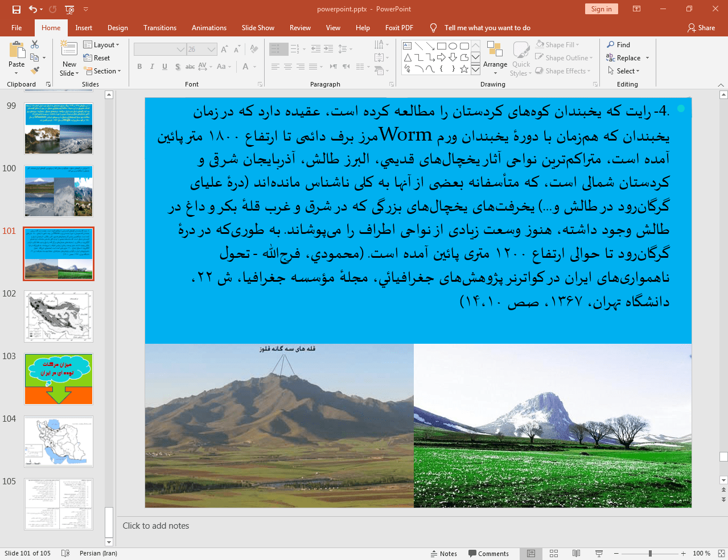Fit slide to current window icon
Viewport: 728px width, 560px height.
[x=721, y=554]
